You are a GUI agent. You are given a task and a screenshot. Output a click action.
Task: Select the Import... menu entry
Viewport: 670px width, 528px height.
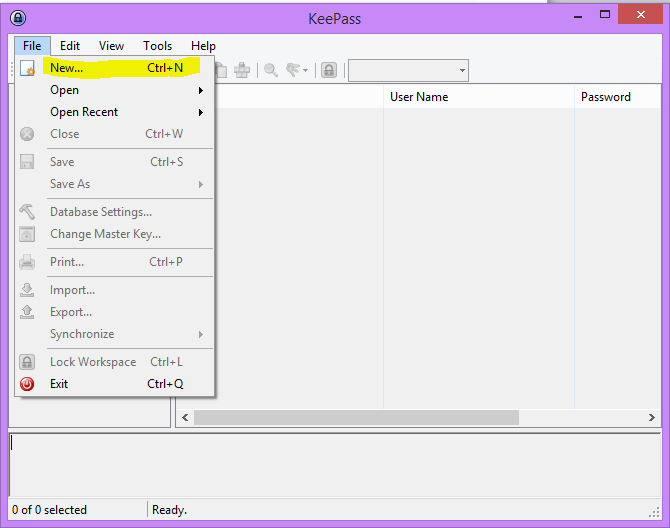click(115, 290)
